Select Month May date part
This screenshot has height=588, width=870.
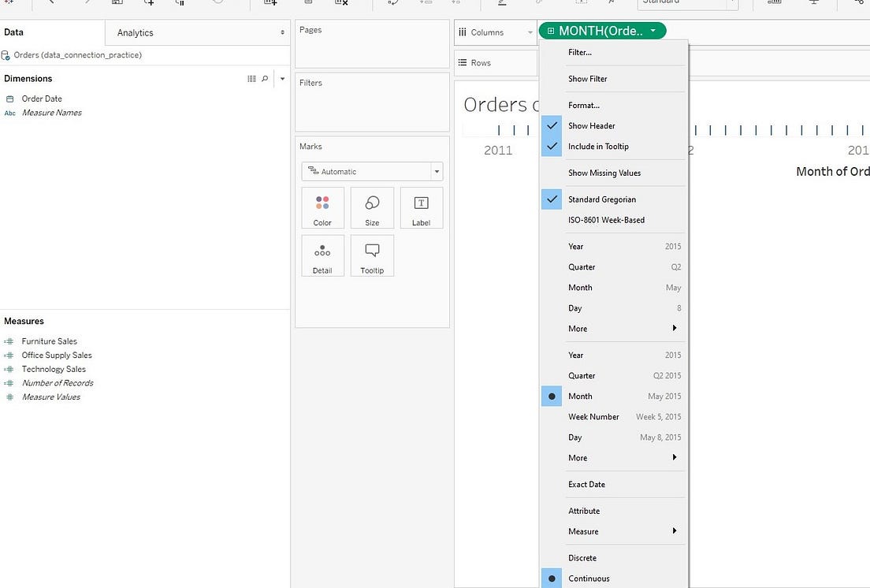(x=614, y=288)
